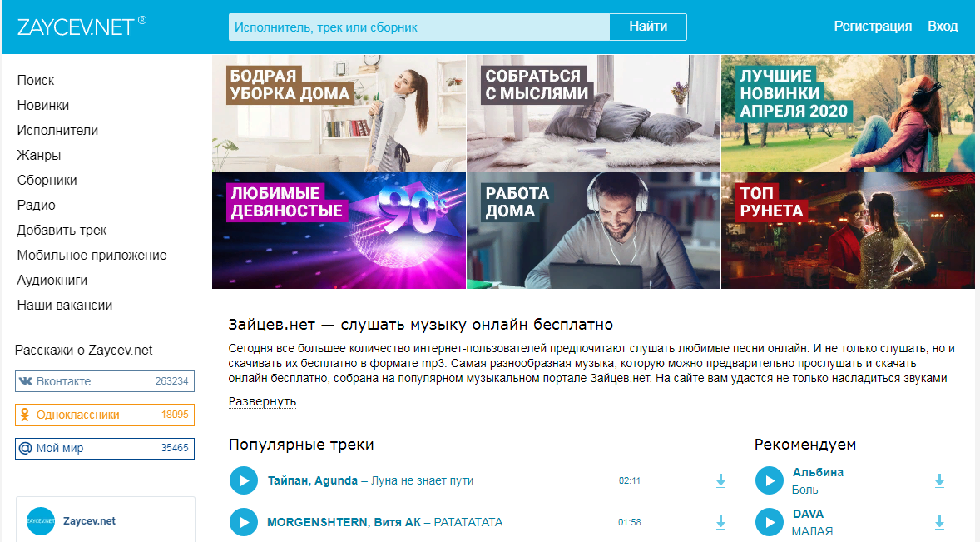Click the Найти search button

tap(648, 27)
